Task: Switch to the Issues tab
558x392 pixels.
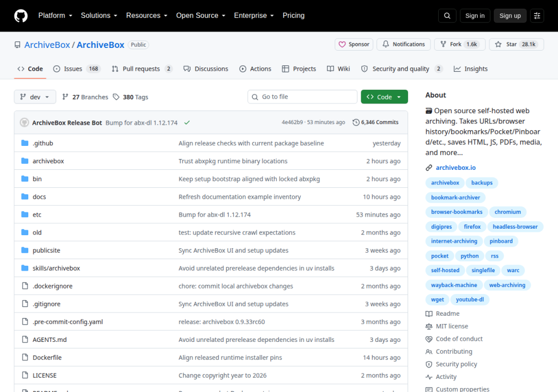Action: point(77,69)
